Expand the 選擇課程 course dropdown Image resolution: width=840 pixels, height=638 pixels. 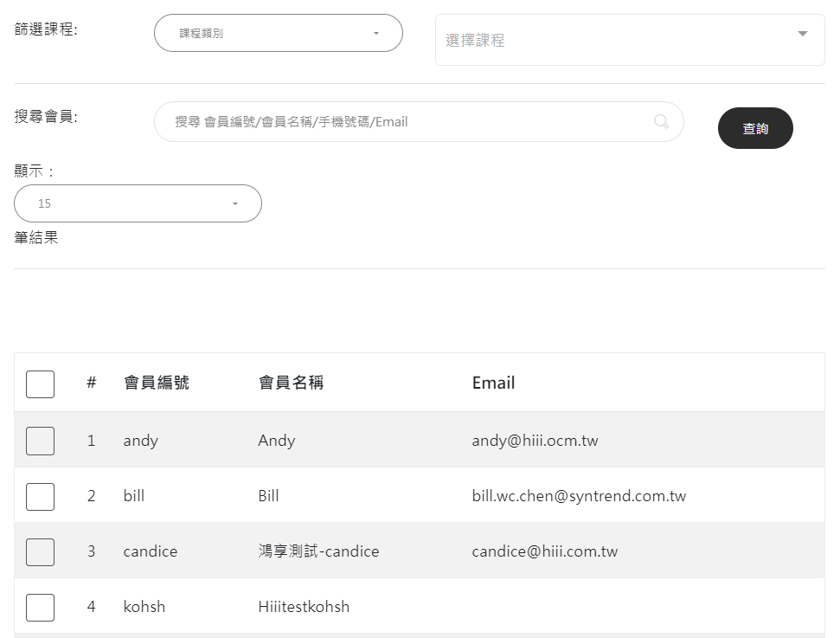click(x=802, y=34)
